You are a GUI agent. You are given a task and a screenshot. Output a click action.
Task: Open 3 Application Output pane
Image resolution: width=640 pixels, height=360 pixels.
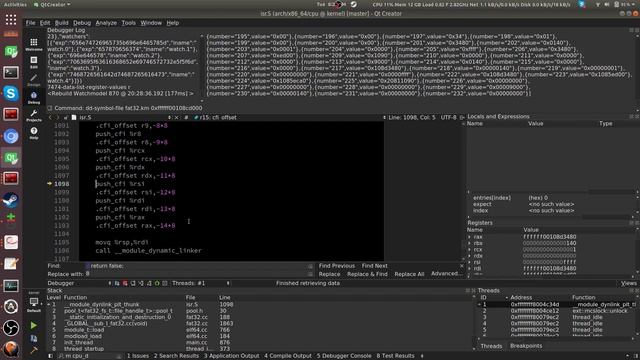click(231, 356)
